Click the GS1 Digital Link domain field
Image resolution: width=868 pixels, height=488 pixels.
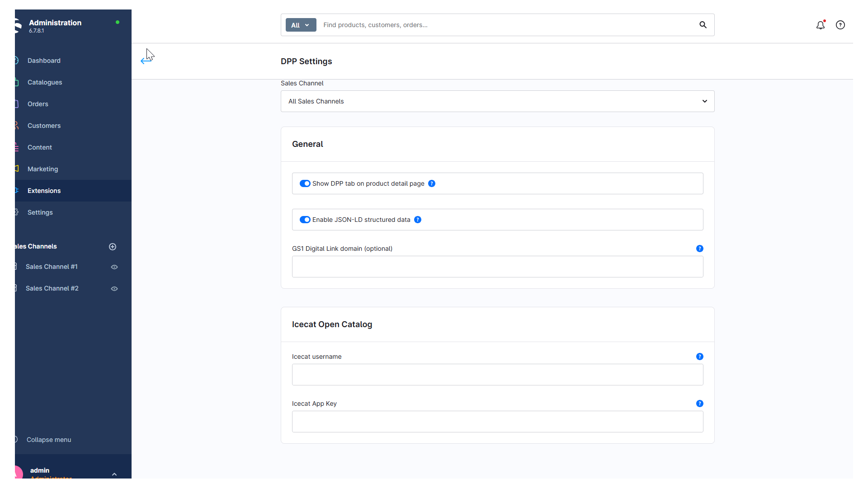[497, 267]
